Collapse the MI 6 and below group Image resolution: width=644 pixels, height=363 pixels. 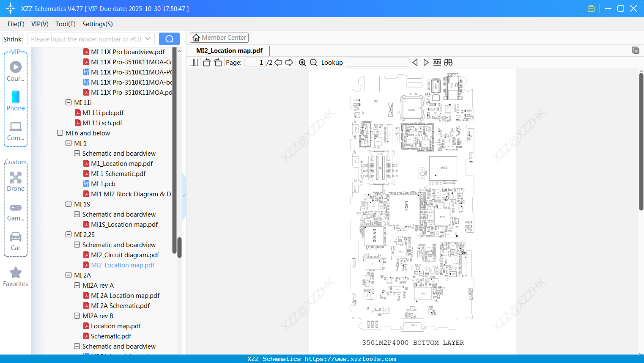[60, 133]
